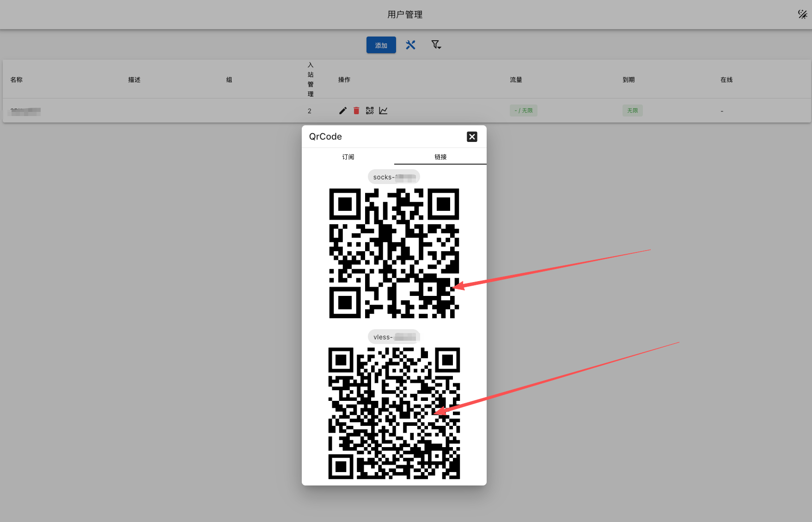Click the 流量 column header
This screenshot has width=812, height=522.
pos(516,80)
